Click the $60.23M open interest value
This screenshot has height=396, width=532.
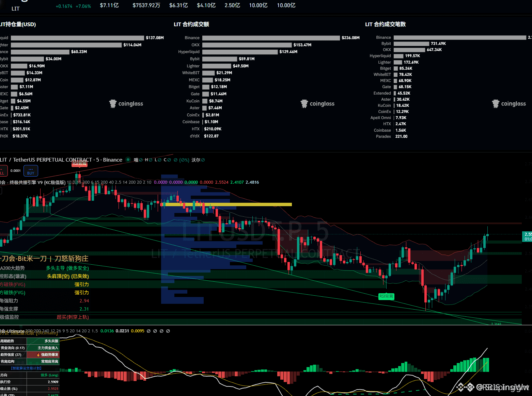(79, 52)
